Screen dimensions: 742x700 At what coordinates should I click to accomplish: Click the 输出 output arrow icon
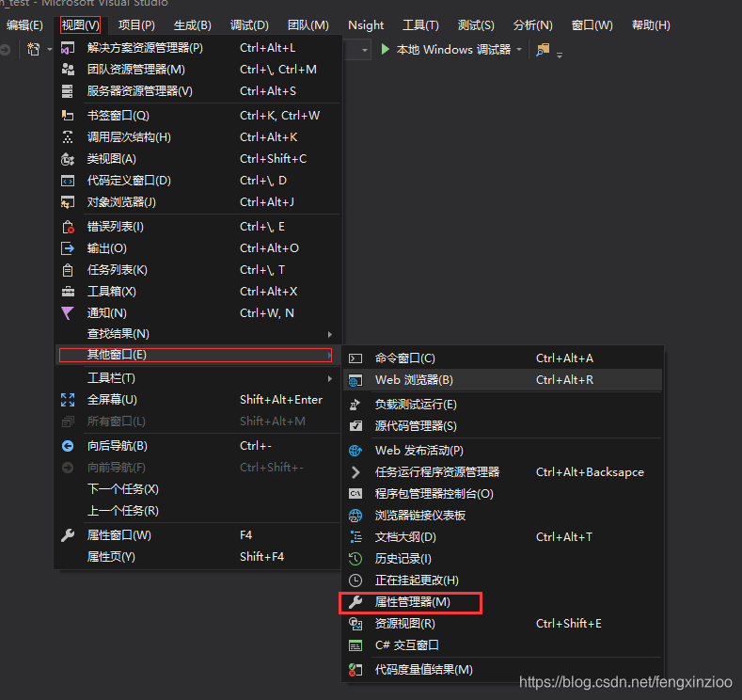(x=68, y=248)
